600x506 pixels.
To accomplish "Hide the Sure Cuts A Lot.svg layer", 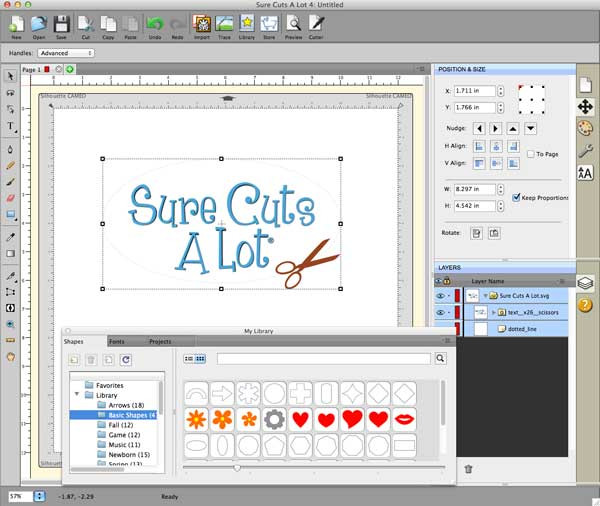I will tap(442, 296).
